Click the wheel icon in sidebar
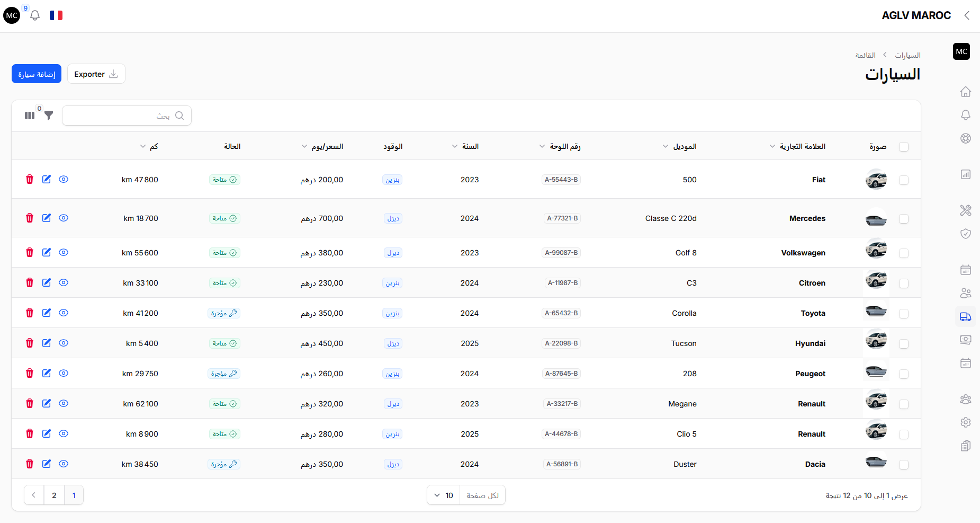The width and height of the screenshot is (980, 523). [x=966, y=138]
